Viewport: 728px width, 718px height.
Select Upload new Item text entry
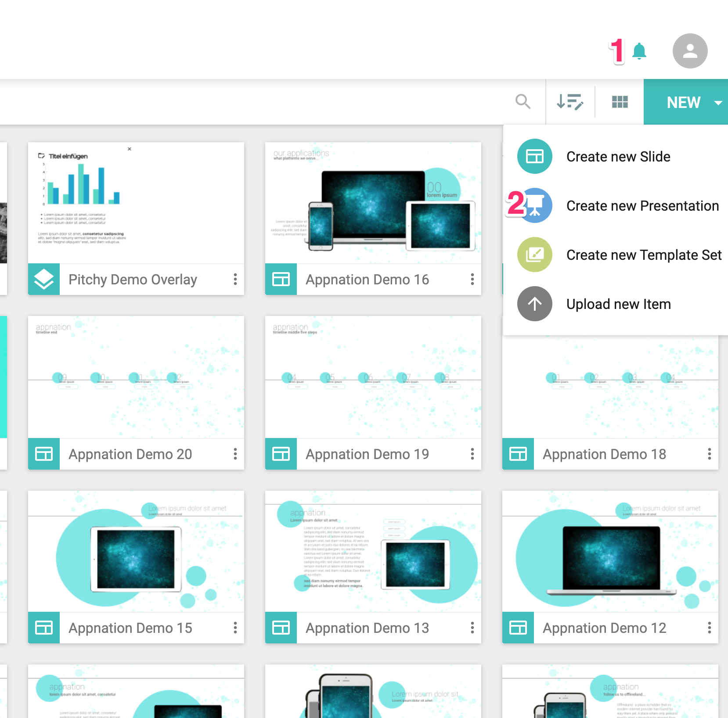tap(618, 304)
